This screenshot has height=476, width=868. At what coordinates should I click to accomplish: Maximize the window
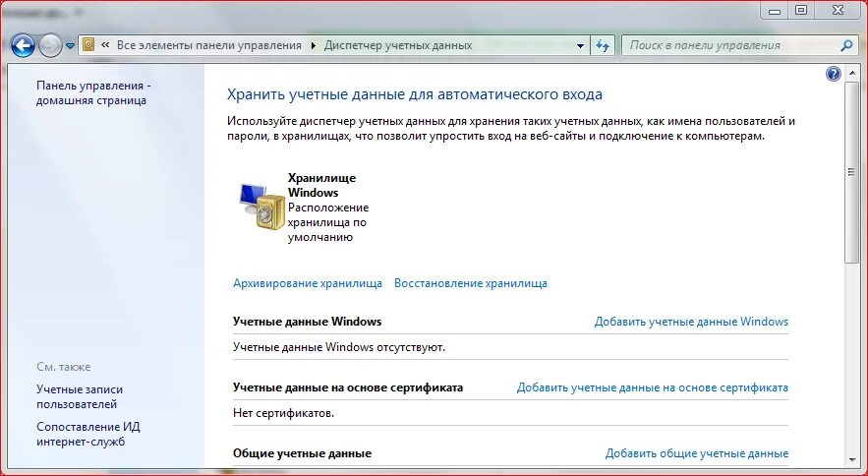point(801,11)
